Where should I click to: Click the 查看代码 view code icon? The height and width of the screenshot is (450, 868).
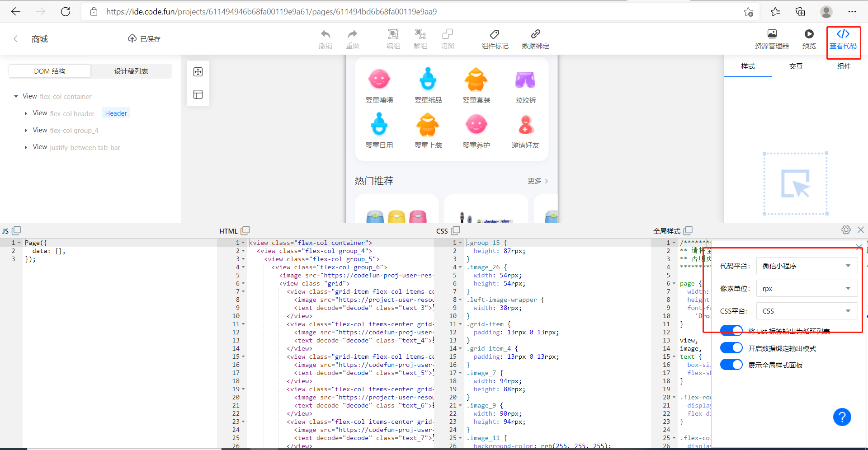click(843, 38)
